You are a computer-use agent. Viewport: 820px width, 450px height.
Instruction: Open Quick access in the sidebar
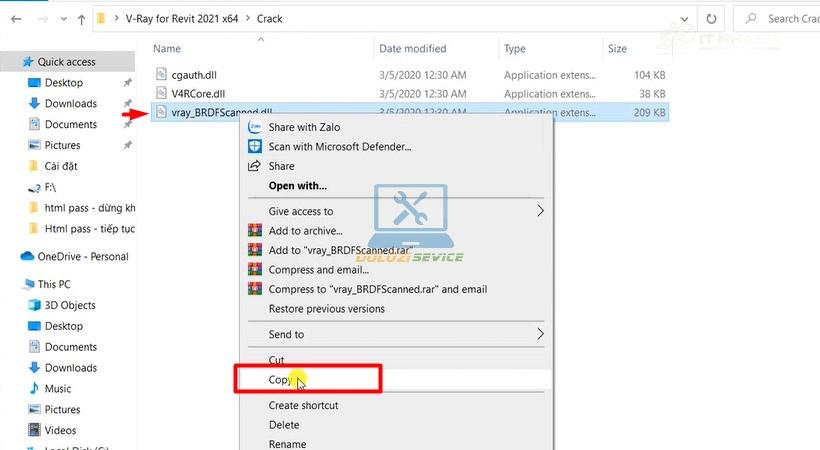[x=66, y=62]
